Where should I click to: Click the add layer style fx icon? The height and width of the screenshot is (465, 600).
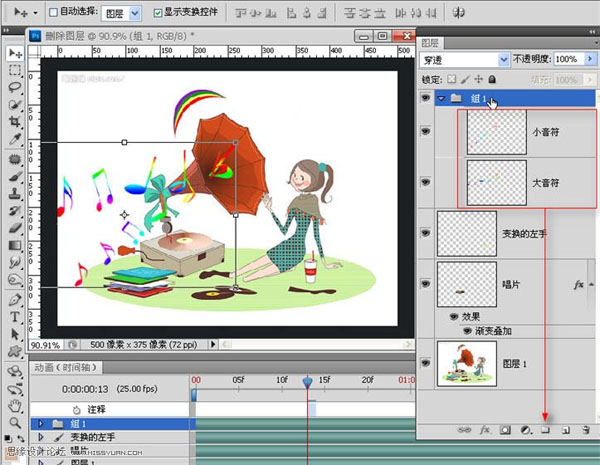[x=484, y=428]
